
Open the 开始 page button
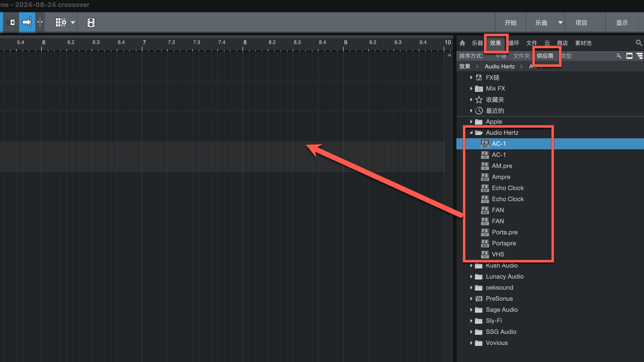(x=510, y=22)
